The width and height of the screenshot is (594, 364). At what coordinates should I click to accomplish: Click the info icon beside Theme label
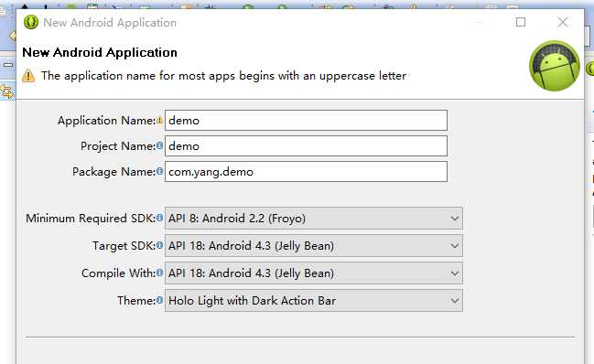pyautogui.click(x=159, y=300)
